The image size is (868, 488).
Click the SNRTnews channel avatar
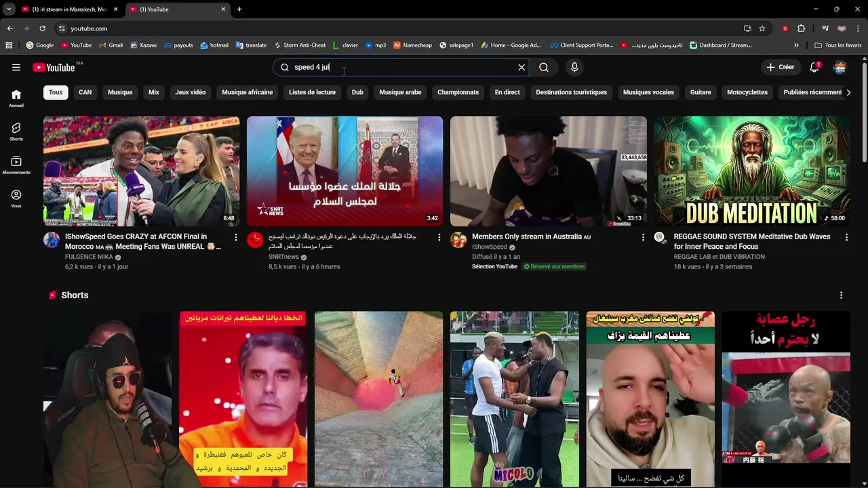pyautogui.click(x=255, y=240)
